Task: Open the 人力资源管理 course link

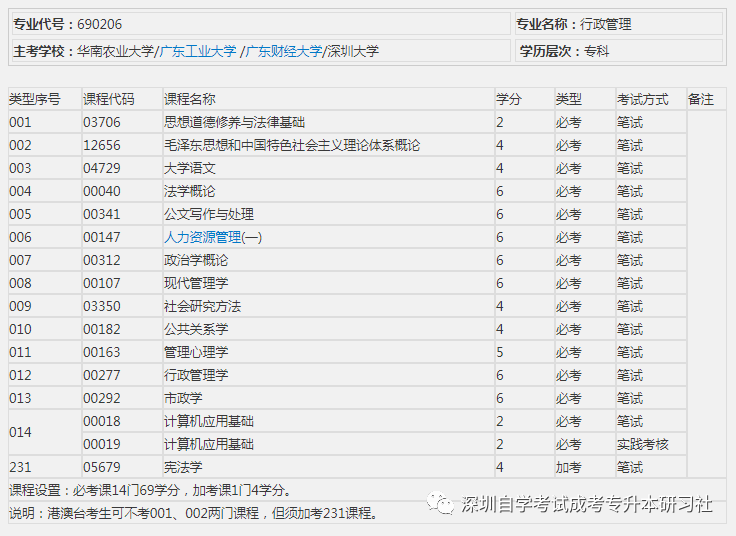Action: pyautogui.click(x=202, y=237)
